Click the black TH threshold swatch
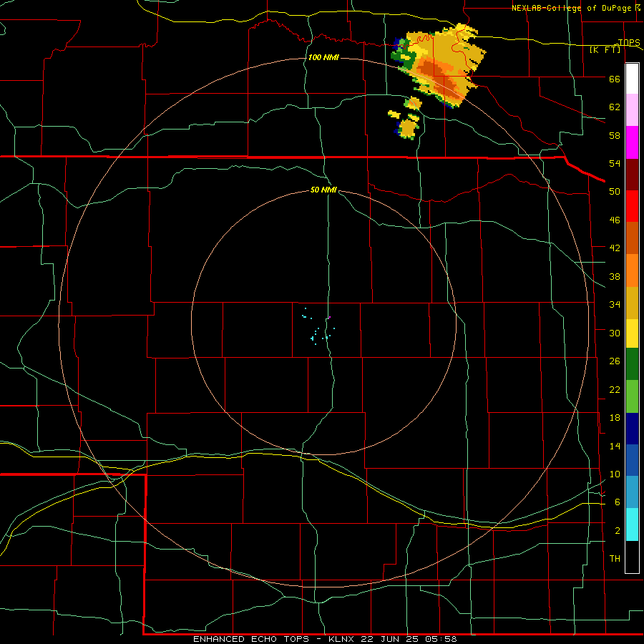The height and width of the screenshot is (644, 644). (632, 557)
